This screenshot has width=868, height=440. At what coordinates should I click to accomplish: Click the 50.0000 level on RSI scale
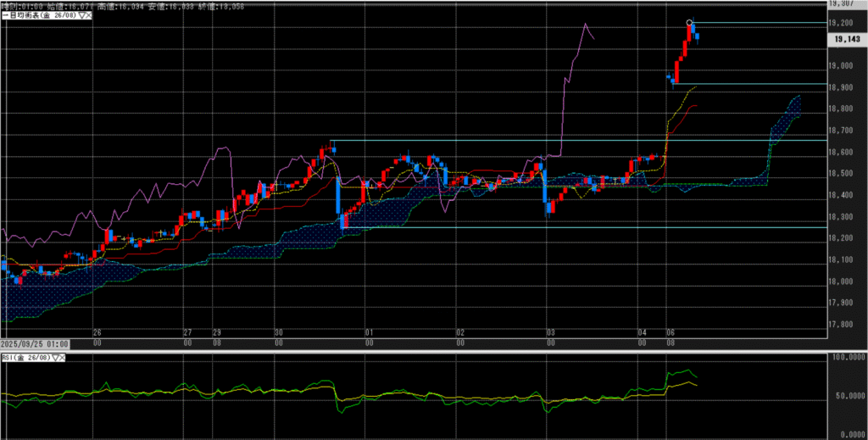[848, 396]
